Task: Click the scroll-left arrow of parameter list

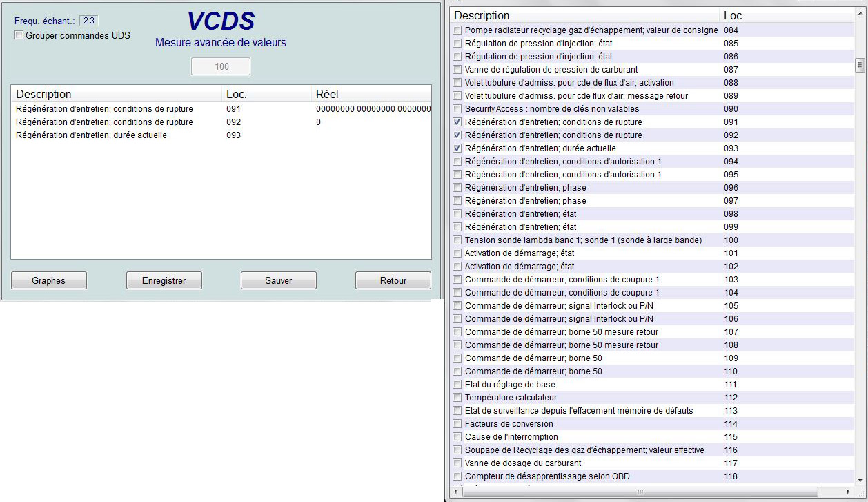Action: tap(455, 492)
